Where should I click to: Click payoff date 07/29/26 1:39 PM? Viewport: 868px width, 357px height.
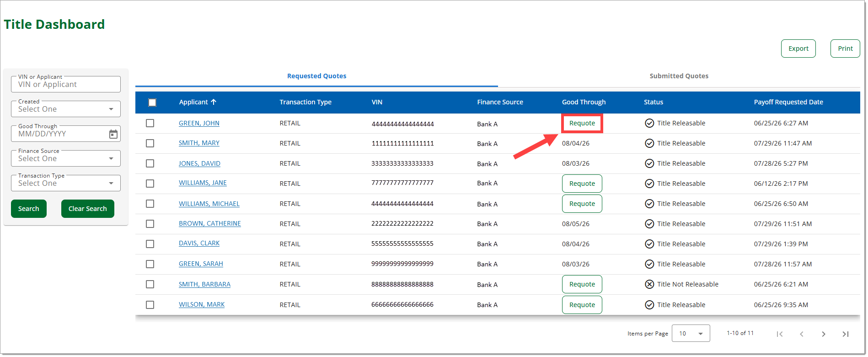(781, 244)
